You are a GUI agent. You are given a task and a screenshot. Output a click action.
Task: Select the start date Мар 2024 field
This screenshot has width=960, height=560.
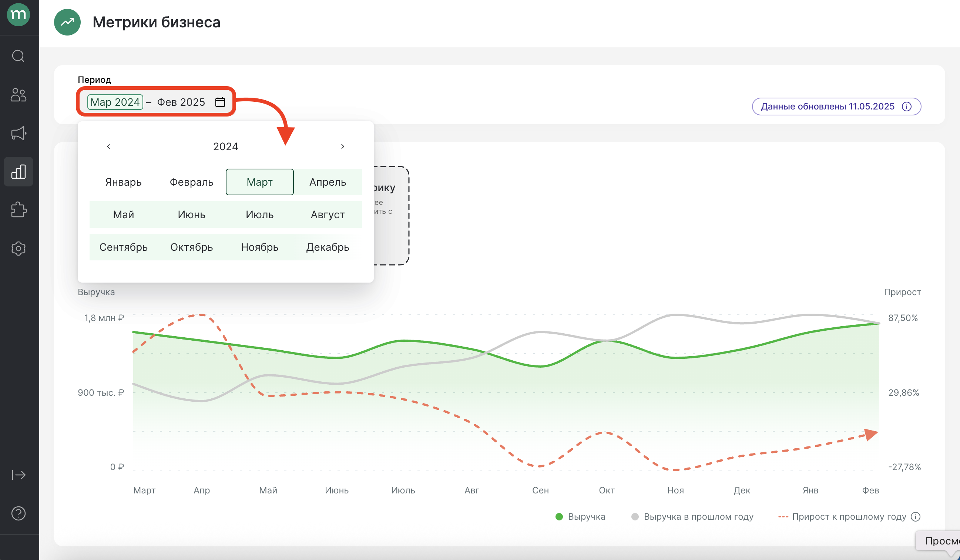click(x=115, y=102)
